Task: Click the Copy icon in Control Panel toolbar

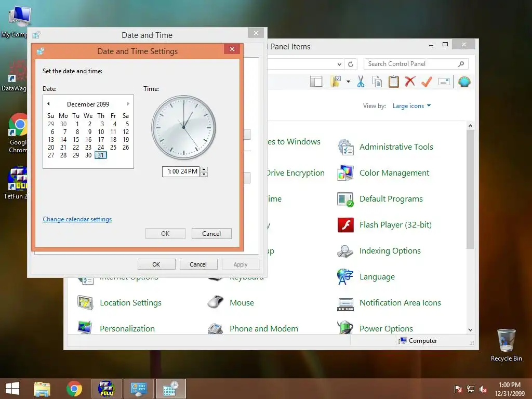Action: click(x=377, y=82)
